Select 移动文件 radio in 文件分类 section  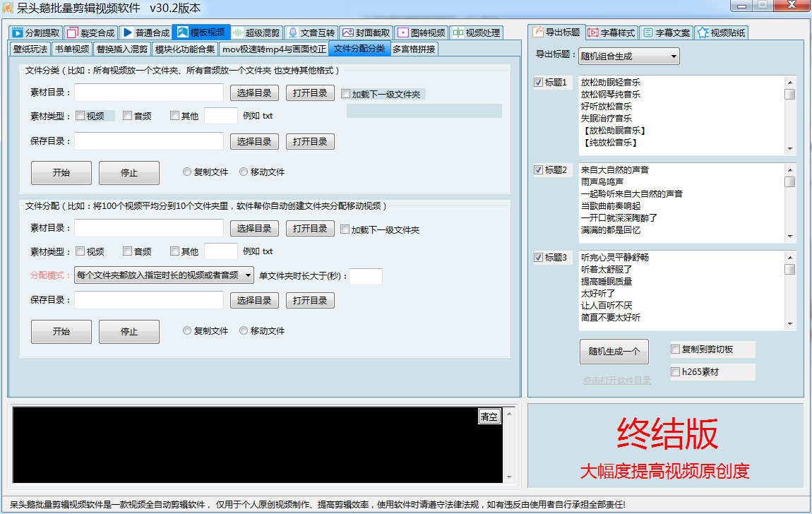(x=244, y=172)
